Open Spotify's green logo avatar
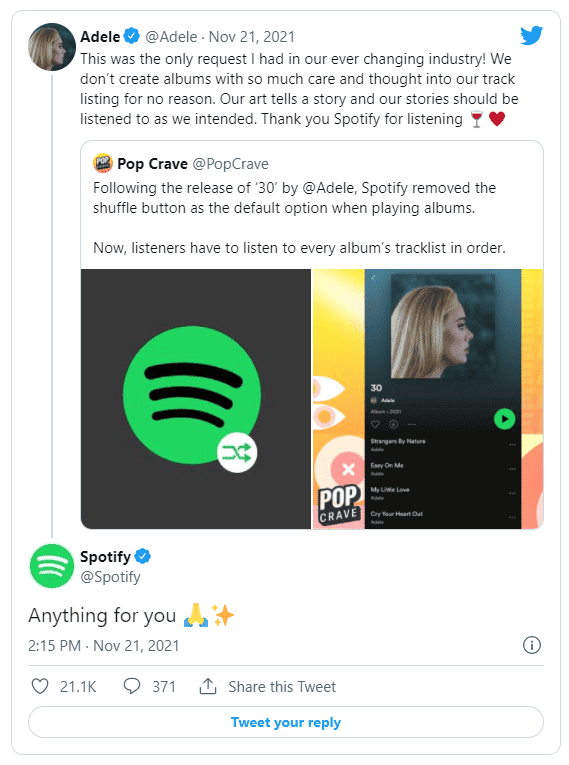Image resolution: width=569 pixels, height=765 pixels. [x=52, y=566]
